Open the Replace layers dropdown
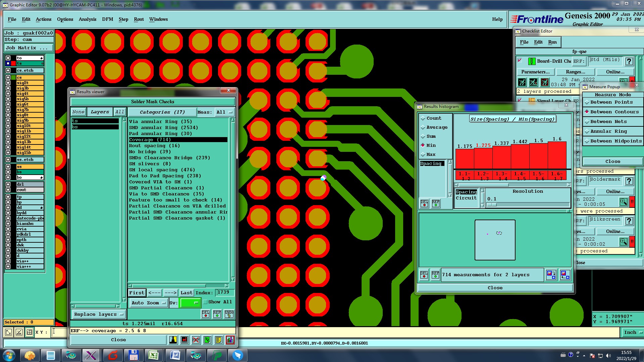The width and height of the screenshot is (644, 362). point(99,314)
